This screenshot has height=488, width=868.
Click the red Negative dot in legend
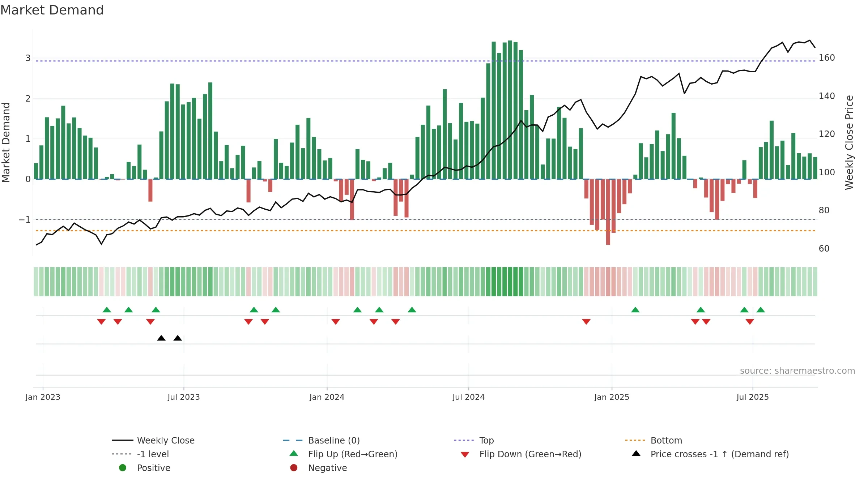click(294, 468)
